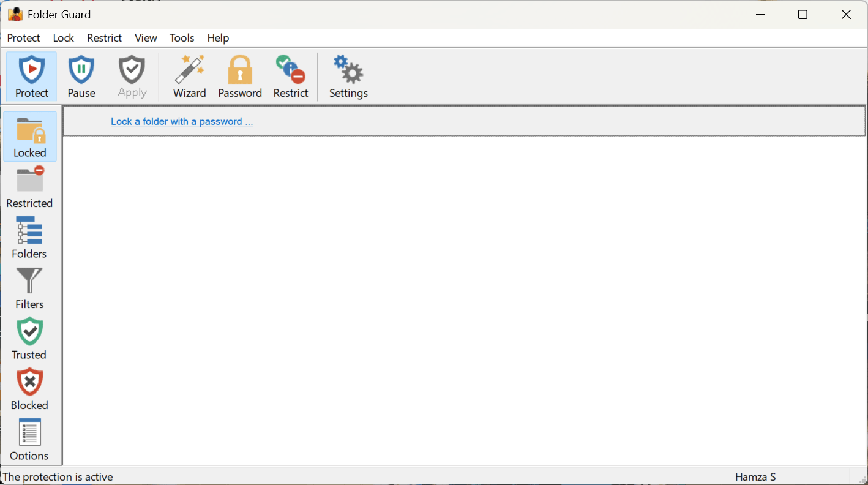Click 'Lock a folder with a password ...' link

pos(182,121)
